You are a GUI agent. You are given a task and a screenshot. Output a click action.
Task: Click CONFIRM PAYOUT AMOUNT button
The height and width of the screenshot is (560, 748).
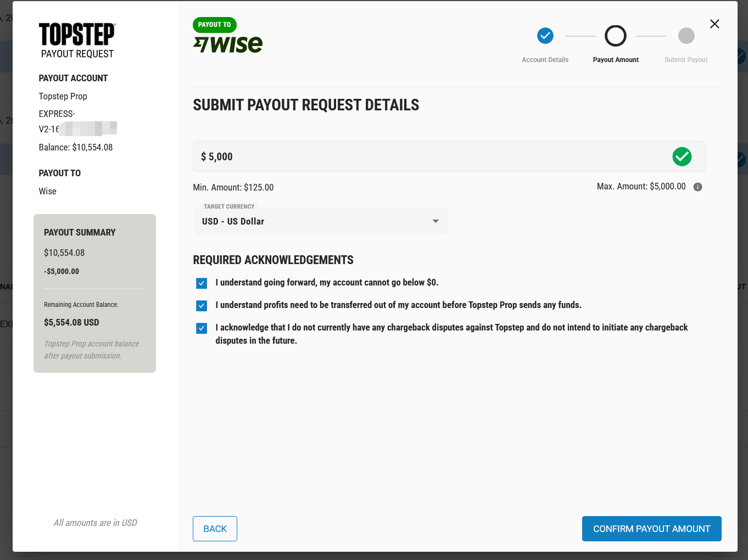pos(652,529)
